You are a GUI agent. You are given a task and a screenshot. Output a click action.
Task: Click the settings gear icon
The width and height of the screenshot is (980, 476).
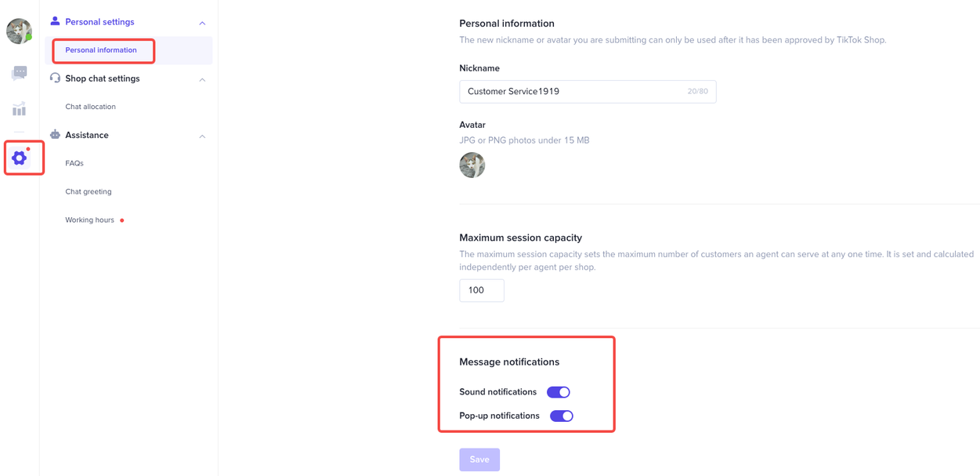point(20,158)
